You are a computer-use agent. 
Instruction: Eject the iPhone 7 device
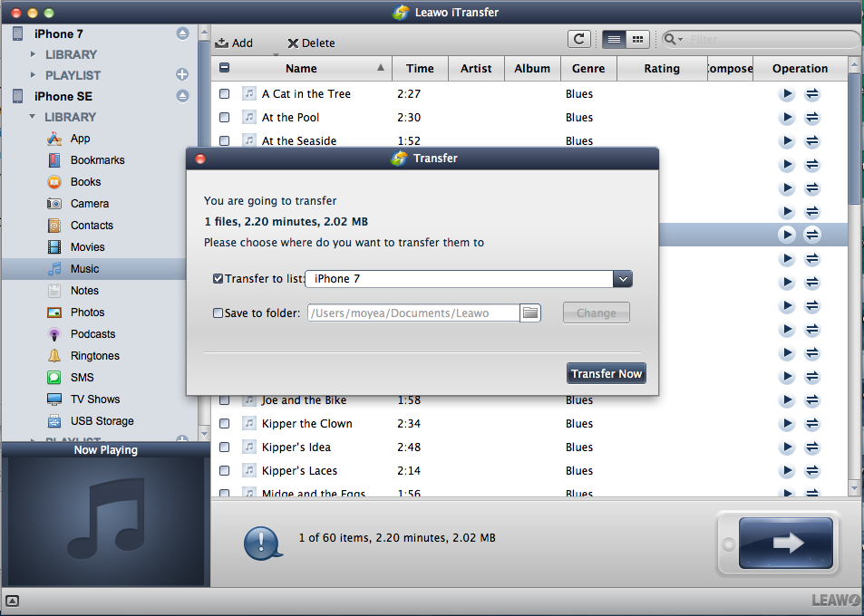(x=182, y=34)
